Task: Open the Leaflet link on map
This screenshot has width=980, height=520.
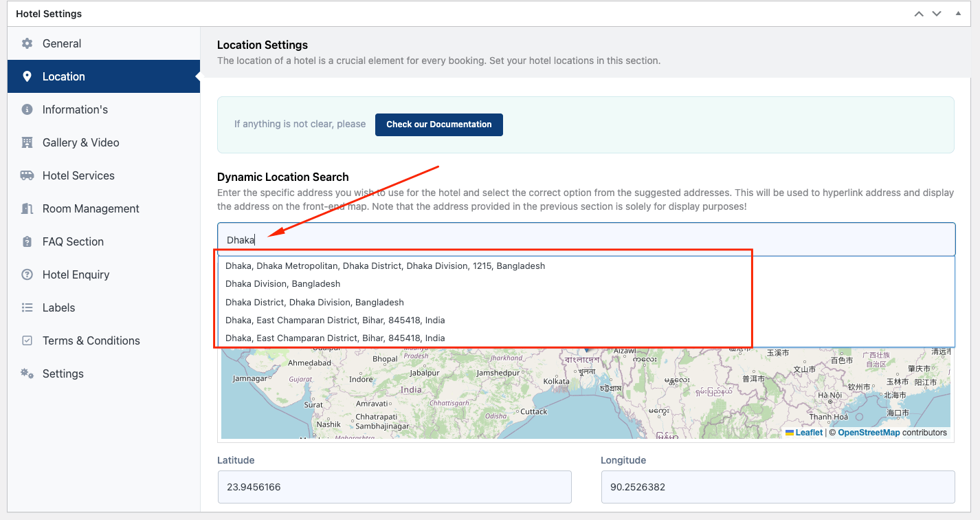Action: (x=808, y=433)
